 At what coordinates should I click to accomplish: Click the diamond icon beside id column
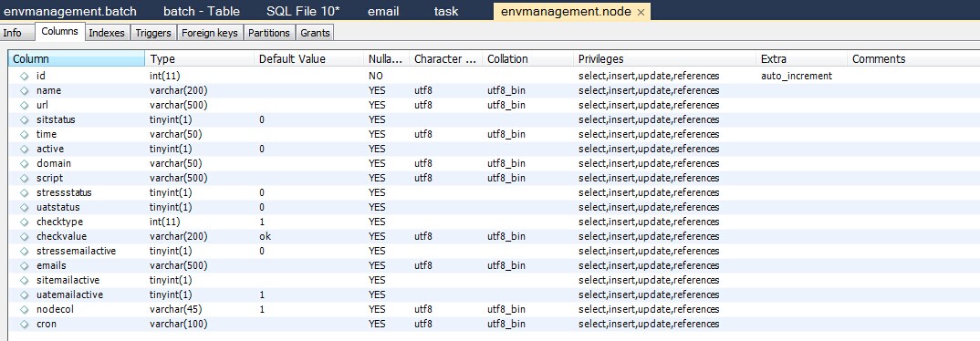[x=25, y=76]
